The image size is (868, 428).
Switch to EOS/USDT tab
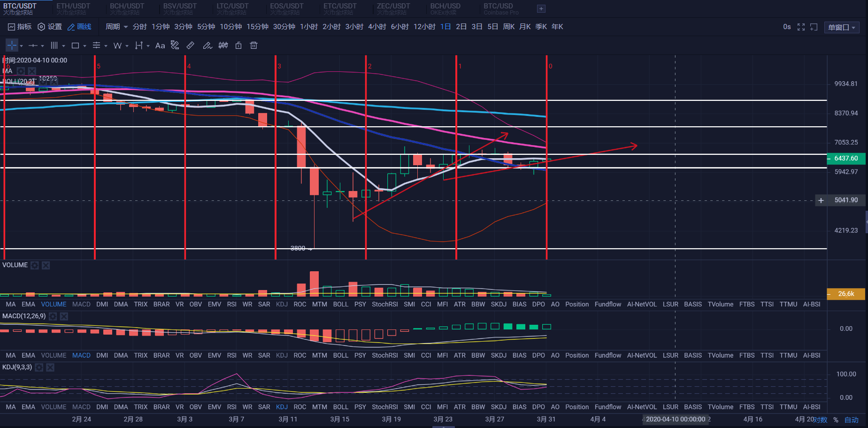[286, 9]
